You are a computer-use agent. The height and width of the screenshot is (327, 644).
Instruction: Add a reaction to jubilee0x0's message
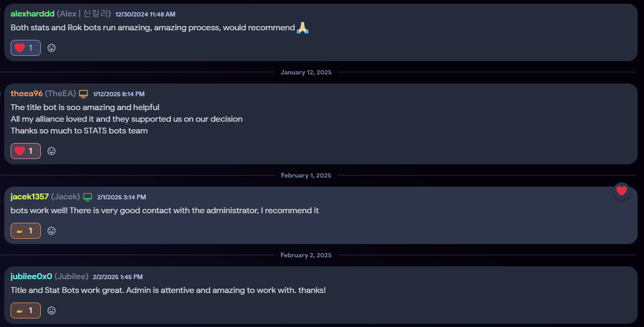(x=51, y=311)
